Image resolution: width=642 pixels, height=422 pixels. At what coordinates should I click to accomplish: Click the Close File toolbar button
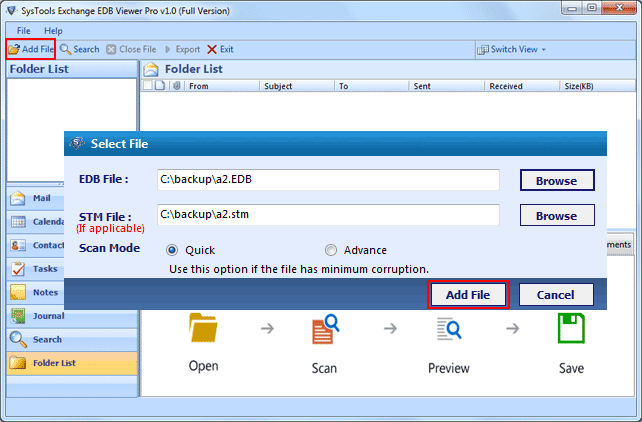(131, 50)
